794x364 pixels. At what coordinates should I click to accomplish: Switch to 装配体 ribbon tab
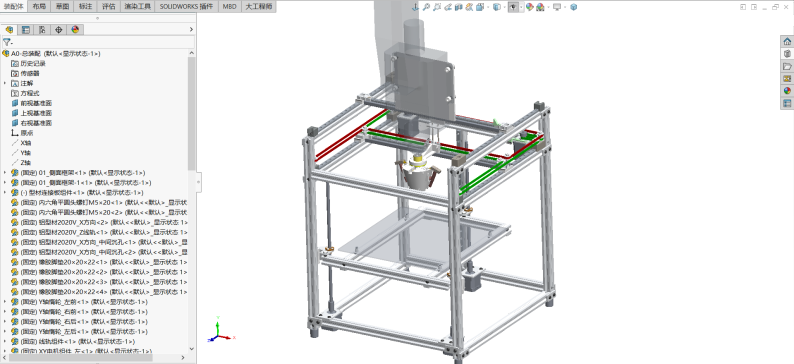13,7
